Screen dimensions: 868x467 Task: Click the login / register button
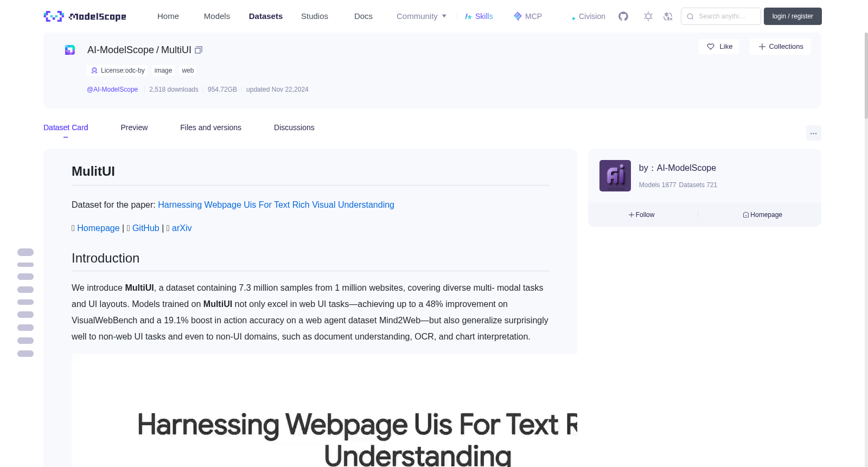(x=793, y=16)
